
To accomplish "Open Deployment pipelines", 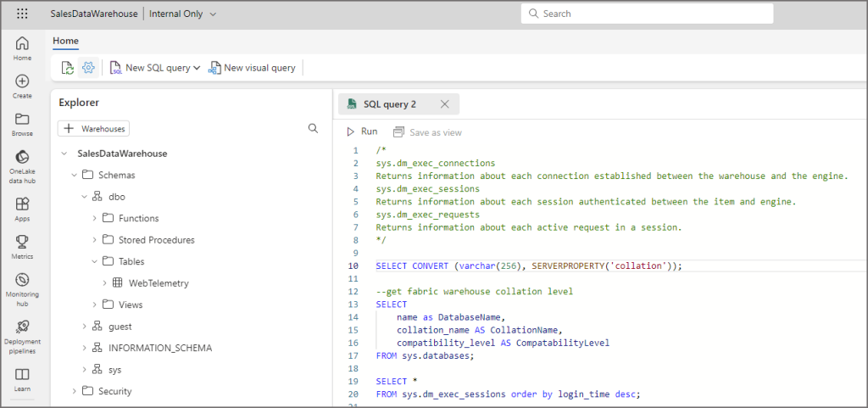I will tap(22, 337).
